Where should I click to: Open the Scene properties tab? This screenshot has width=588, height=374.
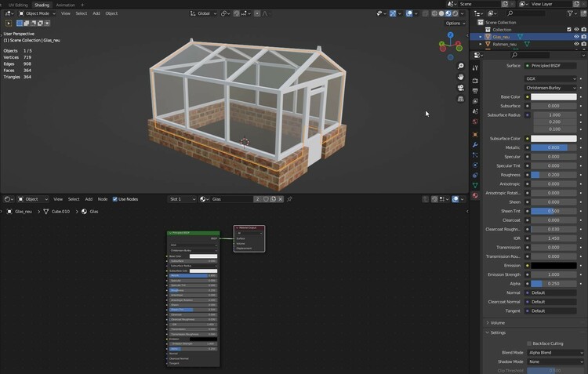(475, 111)
